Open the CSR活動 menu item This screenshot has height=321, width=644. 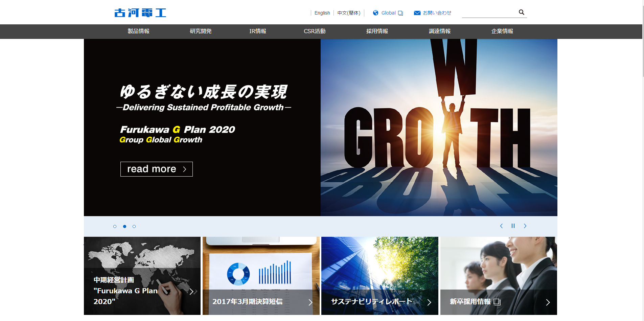(x=315, y=31)
